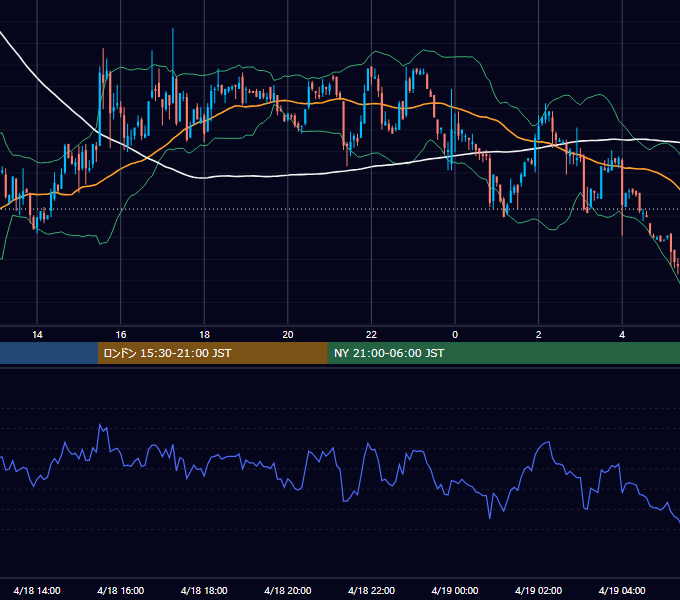Click hour label 2 on price chart axis
This screenshot has height=600, width=680.
coord(539,335)
